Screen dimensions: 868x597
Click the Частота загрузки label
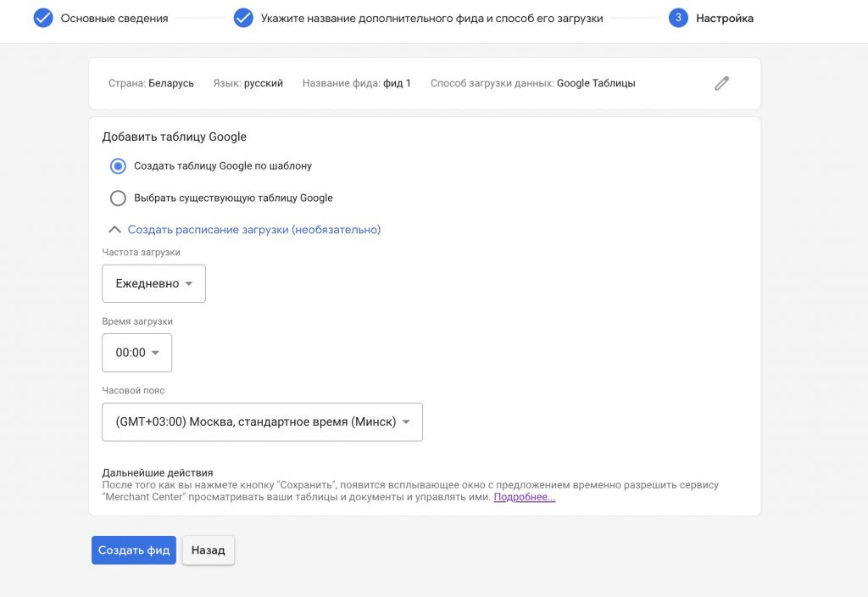tap(142, 252)
